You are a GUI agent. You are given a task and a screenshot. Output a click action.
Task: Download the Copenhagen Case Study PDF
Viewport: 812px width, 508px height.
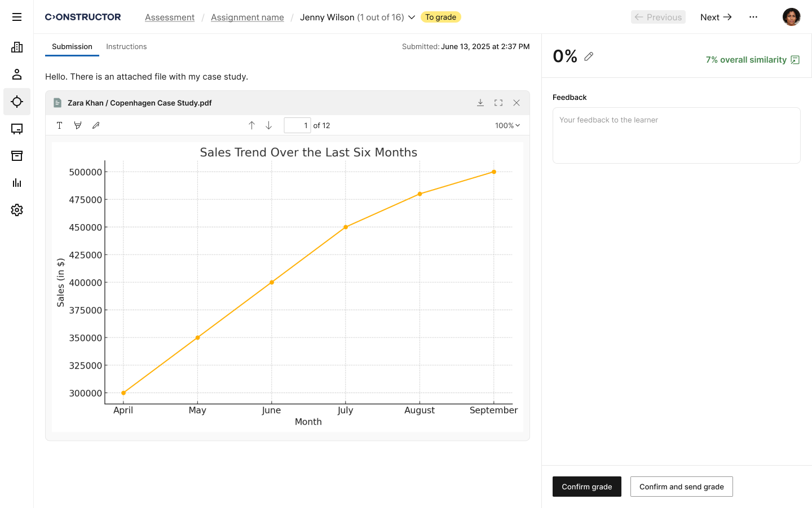pyautogui.click(x=480, y=103)
